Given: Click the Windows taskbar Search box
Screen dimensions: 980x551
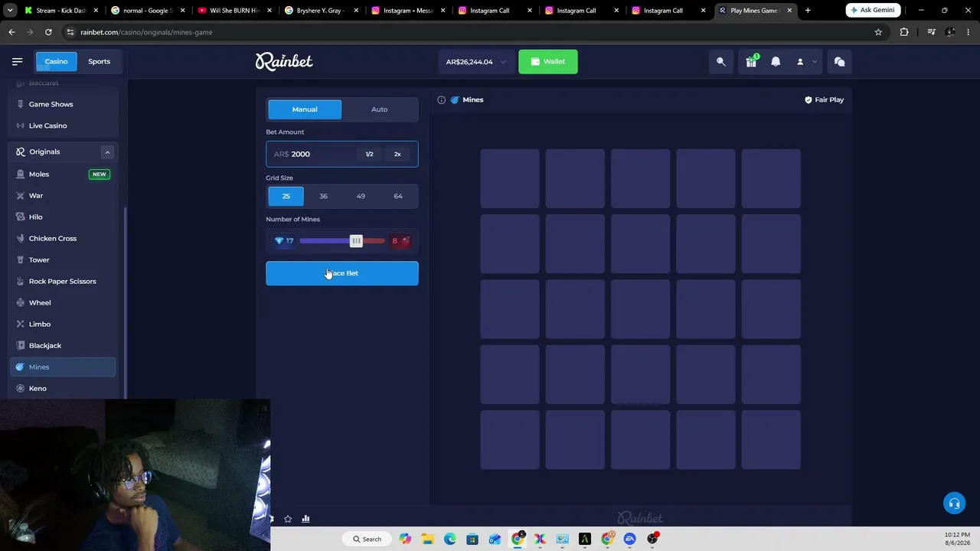Looking at the screenshot, I should coord(367,539).
